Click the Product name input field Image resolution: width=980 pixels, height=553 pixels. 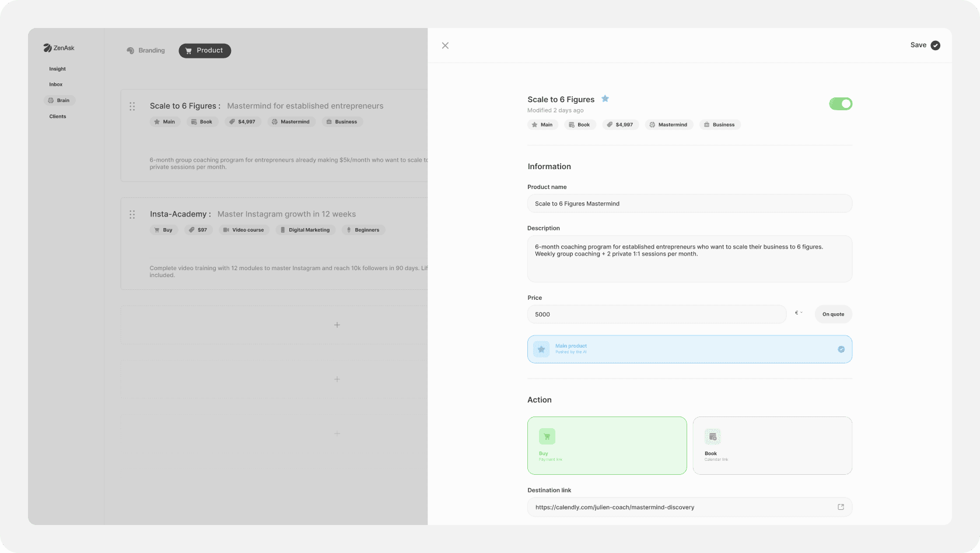pos(689,204)
